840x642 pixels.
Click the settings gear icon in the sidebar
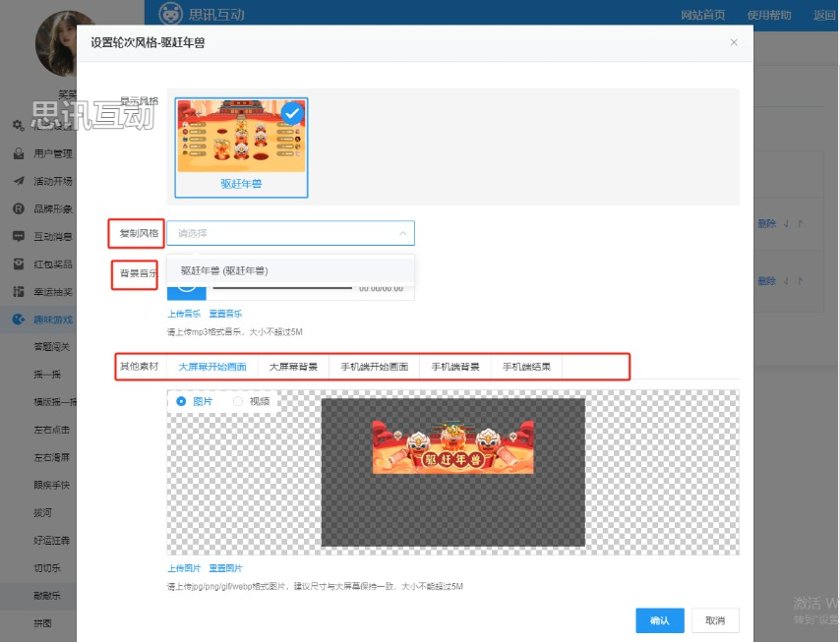click(x=19, y=125)
